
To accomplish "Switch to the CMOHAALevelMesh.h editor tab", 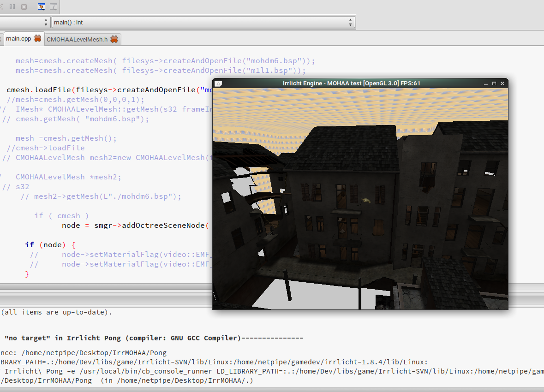I will tap(77, 39).
